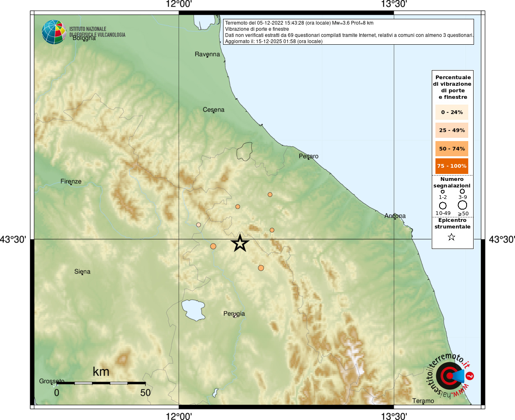Click the 75 - 100% color swatch
515x420 pixels.
452,166
